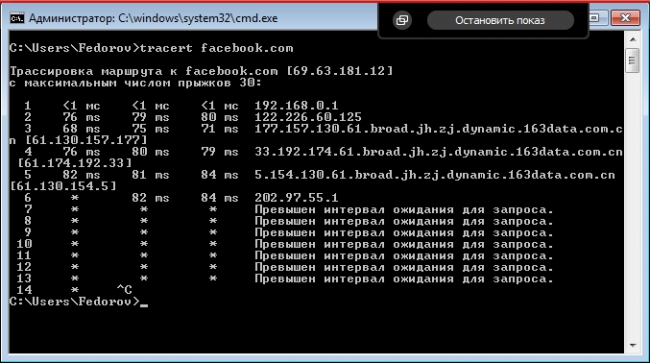Click timeout message on hop 8 row
The image size is (650, 363).
point(404,221)
